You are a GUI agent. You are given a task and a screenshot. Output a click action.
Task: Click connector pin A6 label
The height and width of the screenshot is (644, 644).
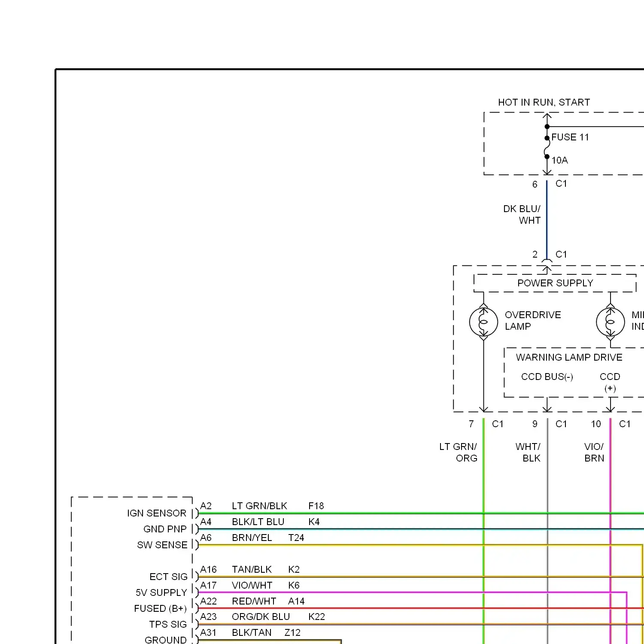[206, 538]
